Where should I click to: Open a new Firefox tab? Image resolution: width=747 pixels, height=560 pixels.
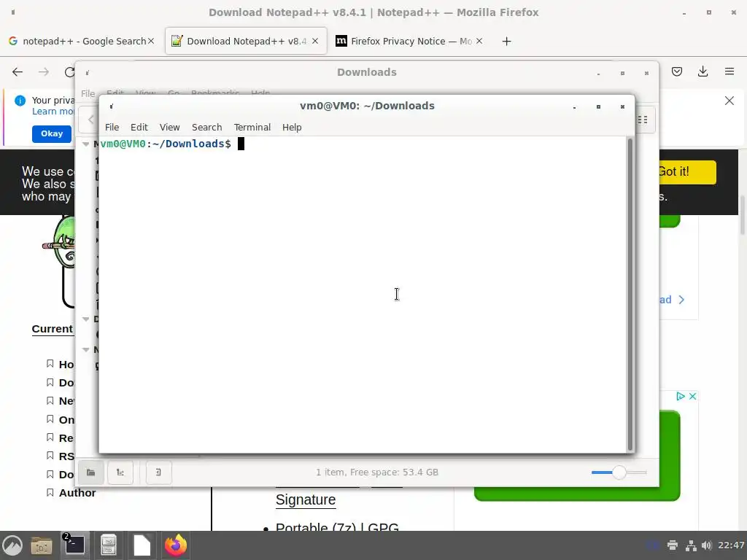506,42
